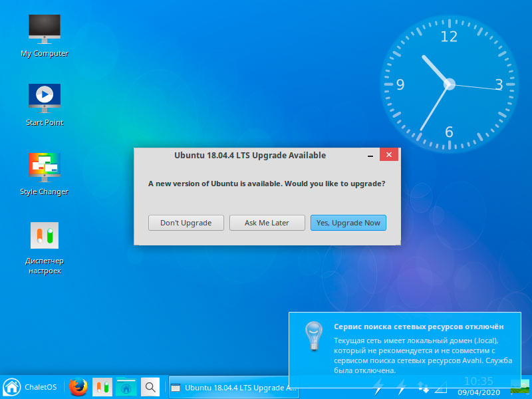
Task: Click the 'A new version of Ubuntu is available' message
Action: tap(267, 184)
